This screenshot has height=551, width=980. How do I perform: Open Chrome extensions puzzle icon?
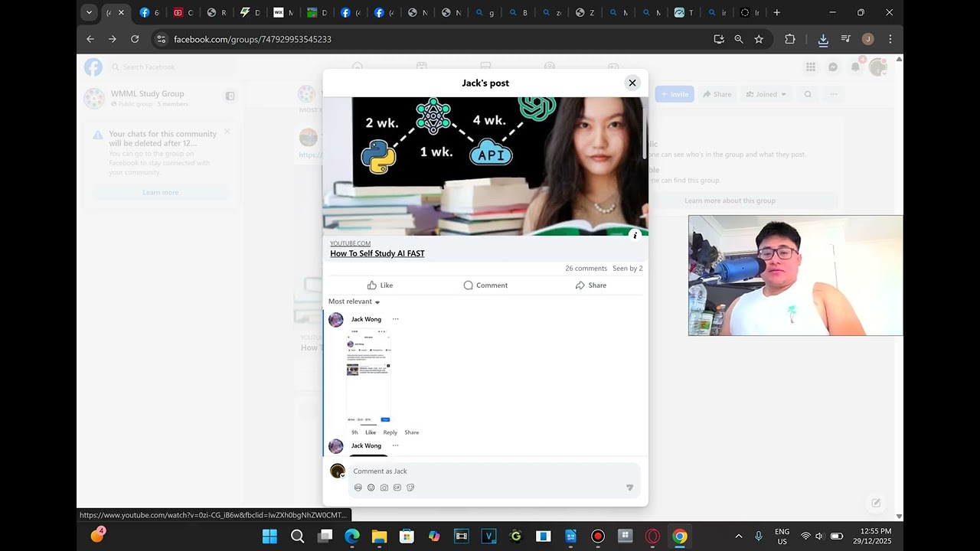(790, 39)
